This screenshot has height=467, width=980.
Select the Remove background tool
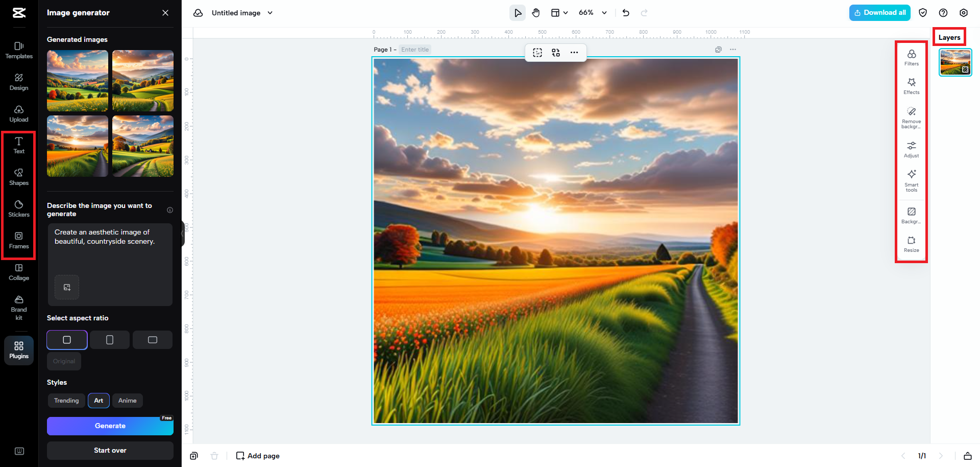point(911,118)
